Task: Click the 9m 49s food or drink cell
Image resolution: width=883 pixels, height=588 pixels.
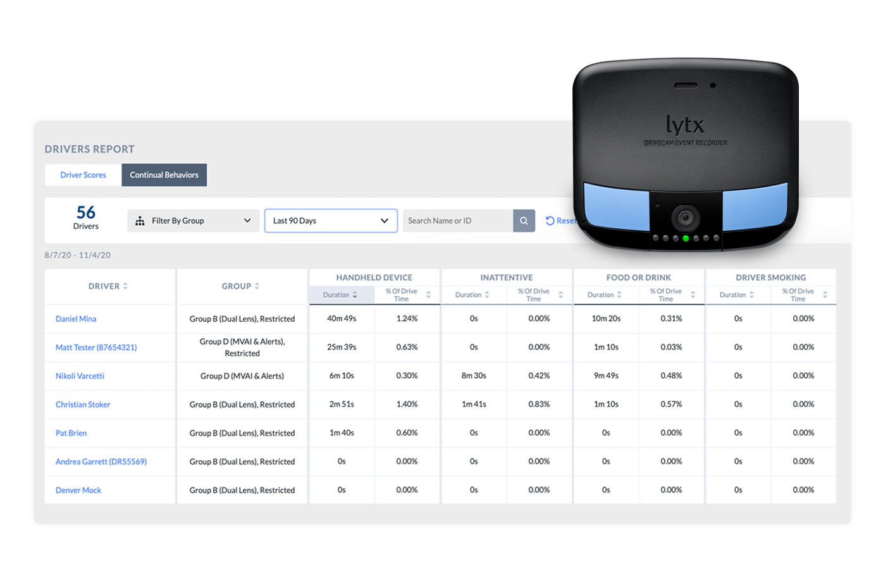Action: [606, 376]
